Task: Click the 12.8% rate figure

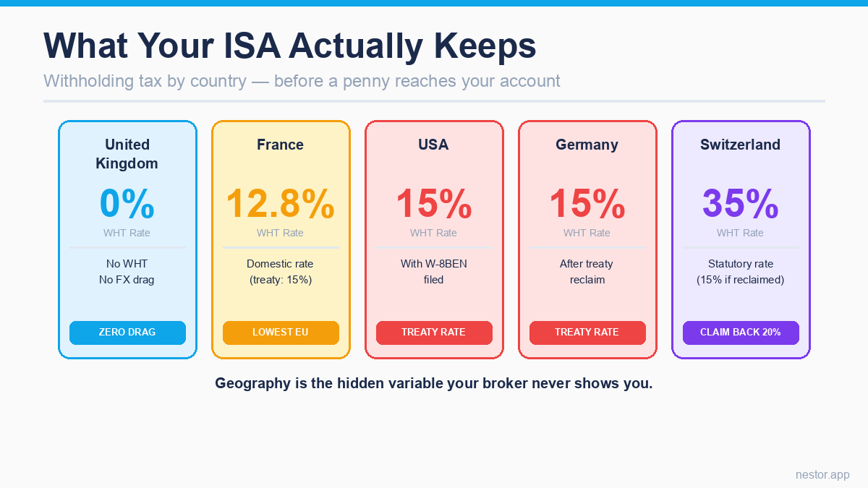Action: coord(281,203)
